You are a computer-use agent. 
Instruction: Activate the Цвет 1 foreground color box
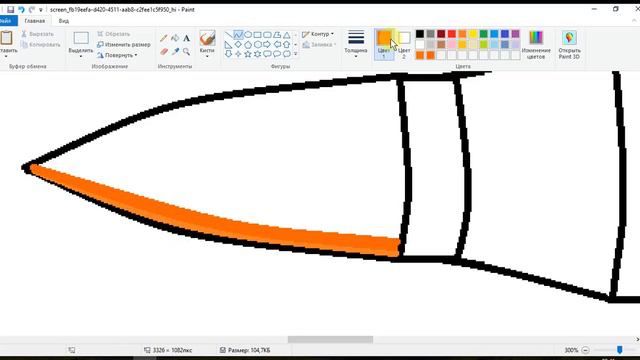point(384,44)
